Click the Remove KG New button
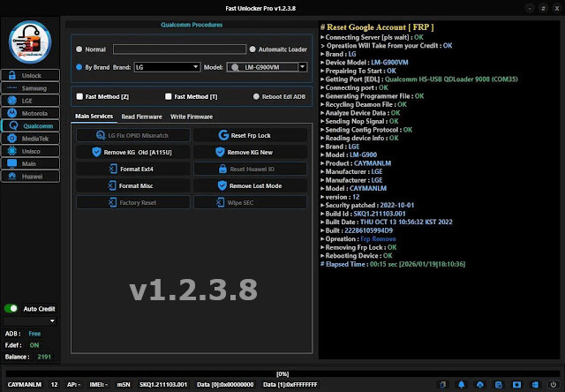The width and height of the screenshot is (565, 392). [x=251, y=152]
